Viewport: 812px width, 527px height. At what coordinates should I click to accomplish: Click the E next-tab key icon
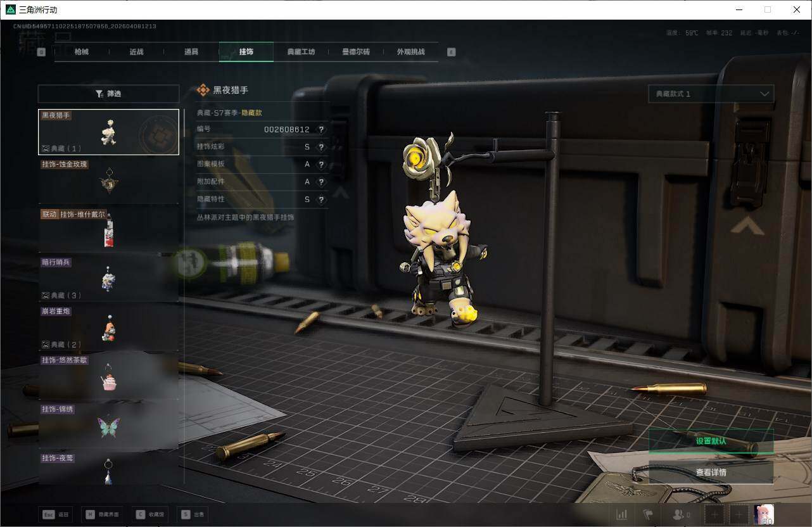[451, 53]
